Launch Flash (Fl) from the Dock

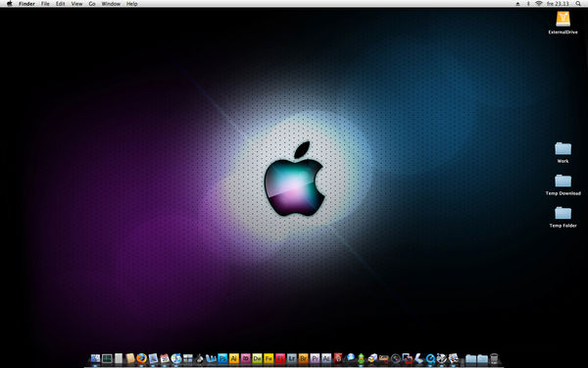point(280,358)
